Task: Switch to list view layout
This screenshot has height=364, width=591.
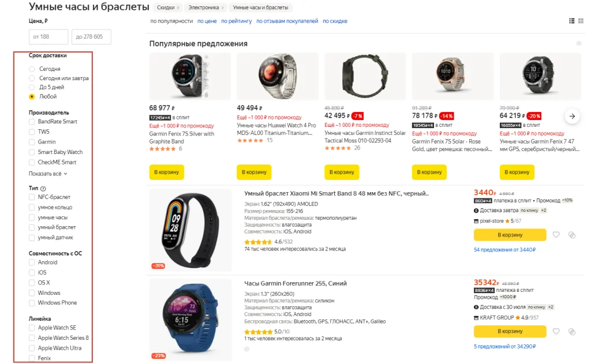Action: pos(572,21)
